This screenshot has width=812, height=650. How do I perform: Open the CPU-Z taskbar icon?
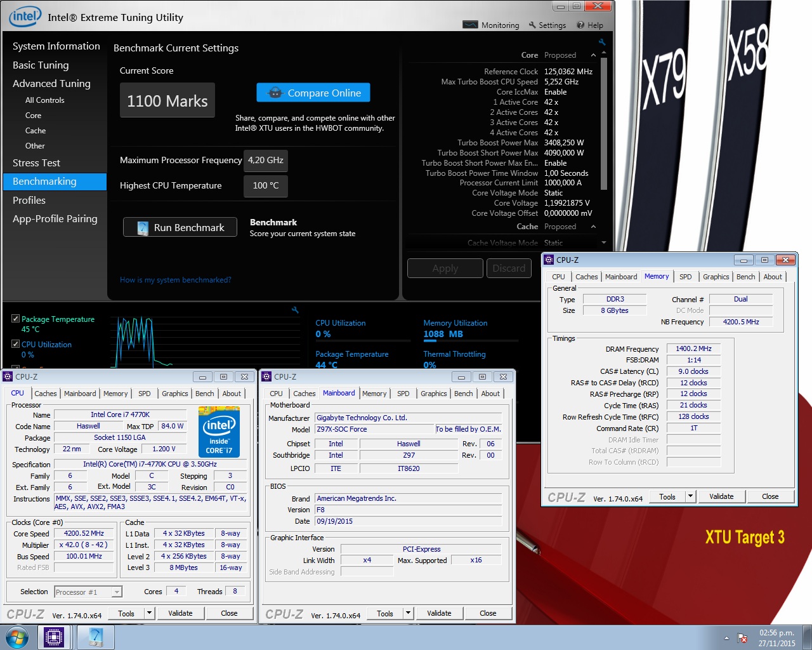coord(54,637)
